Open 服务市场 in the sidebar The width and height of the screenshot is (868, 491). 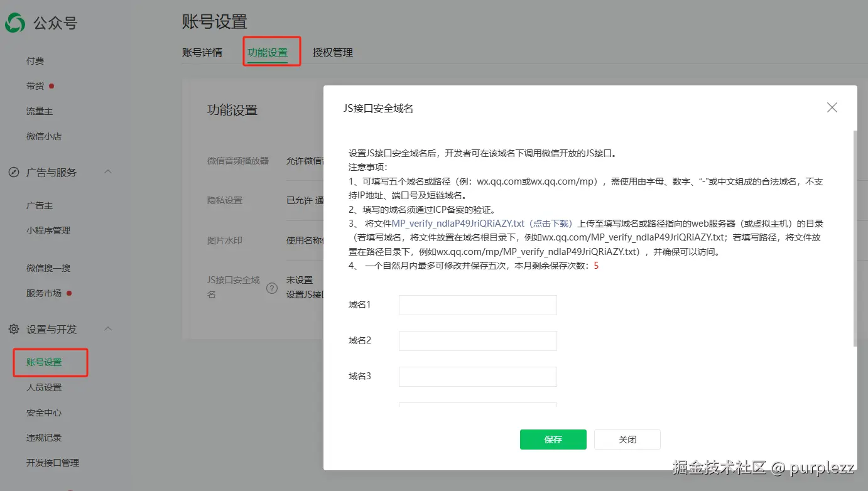coord(44,293)
